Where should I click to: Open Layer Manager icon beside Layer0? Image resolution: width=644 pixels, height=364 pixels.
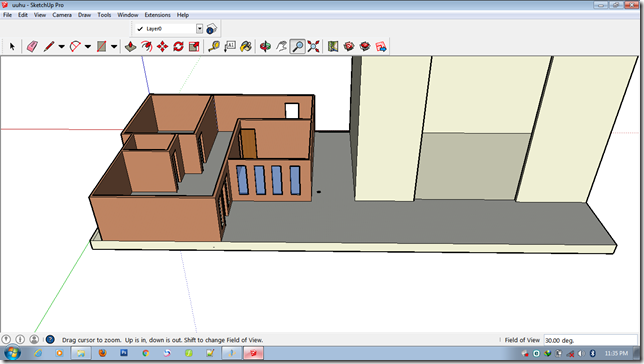[x=212, y=29]
